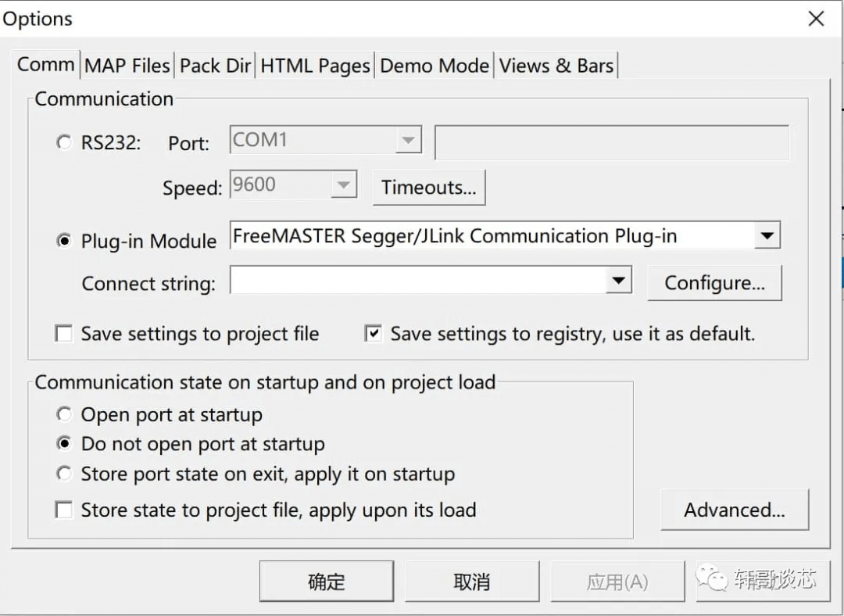Select Do not open port at startup
The image size is (844, 616).
[x=64, y=444]
